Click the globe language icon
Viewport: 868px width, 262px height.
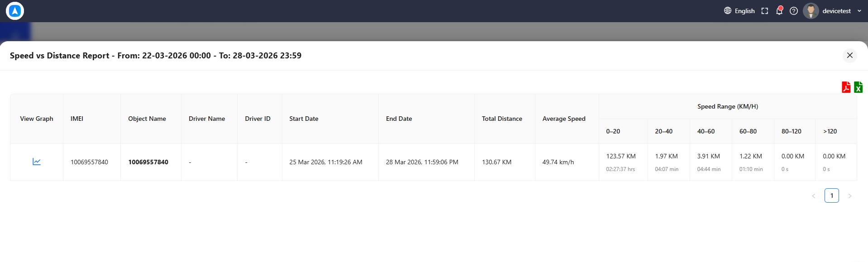click(x=728, y=10)
